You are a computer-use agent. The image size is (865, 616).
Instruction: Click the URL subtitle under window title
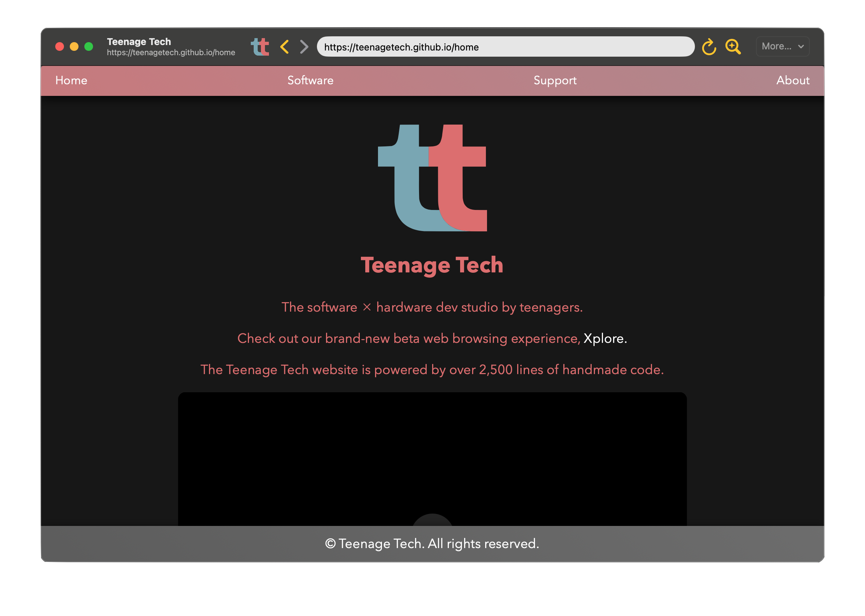pos(171,52)
